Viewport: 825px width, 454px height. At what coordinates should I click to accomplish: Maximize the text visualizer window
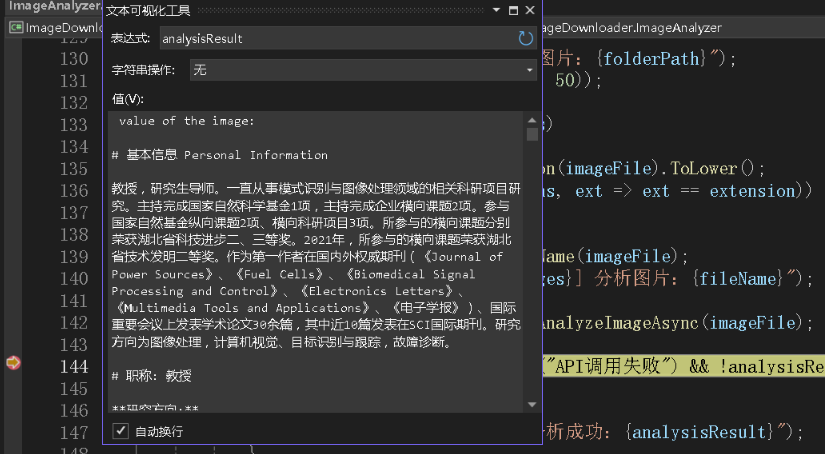click(x=514, y=10)
